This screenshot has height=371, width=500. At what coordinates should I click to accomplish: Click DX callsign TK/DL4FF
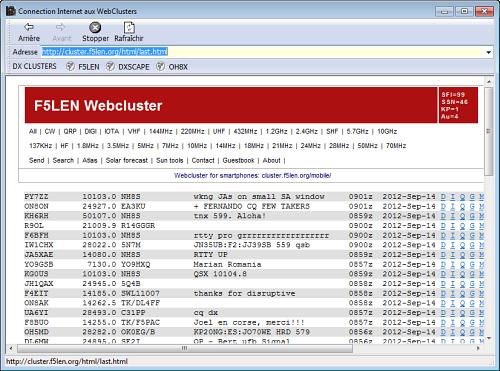(x=140, y=303)
